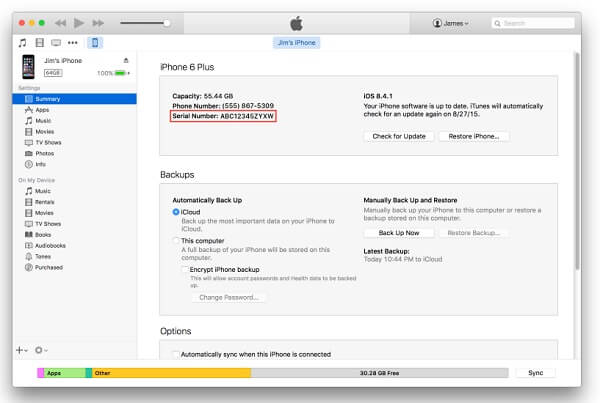Open the three-dots more media menu
This screenshot has height=403, width=600.
[x=73, y=43]
